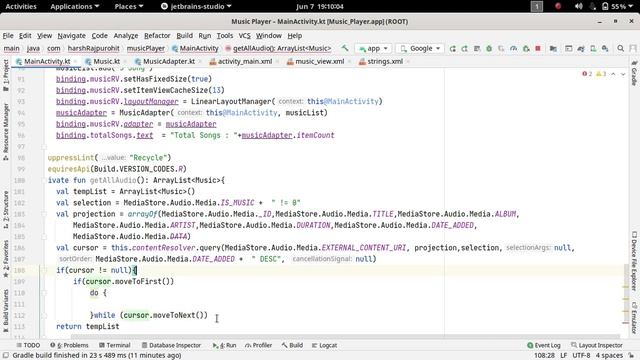This screenshot has height=360, width=640.
Task: Click the harshRajpurohit breadcrumb
Action: coord(93,48)
